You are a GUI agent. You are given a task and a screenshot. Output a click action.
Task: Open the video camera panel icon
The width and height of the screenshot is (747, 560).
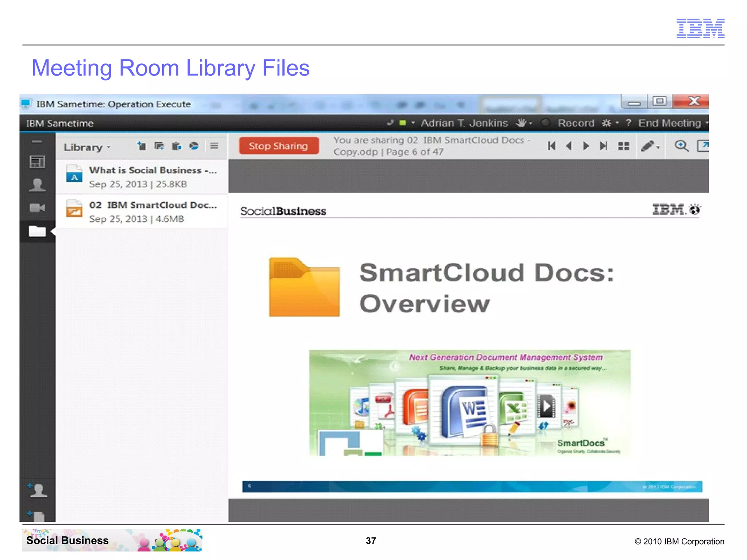click(x=37, y=208)
